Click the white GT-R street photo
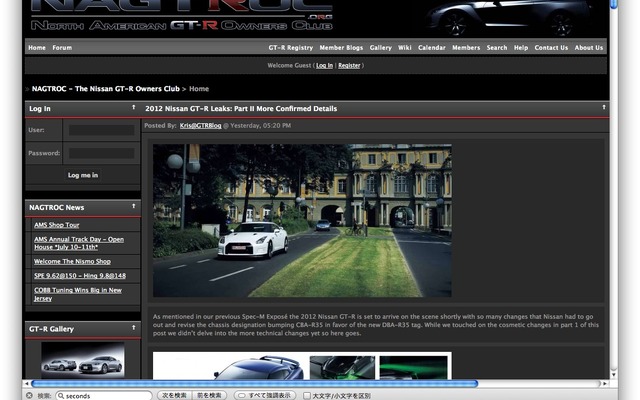The image size is (640, 400). (302, 220)
